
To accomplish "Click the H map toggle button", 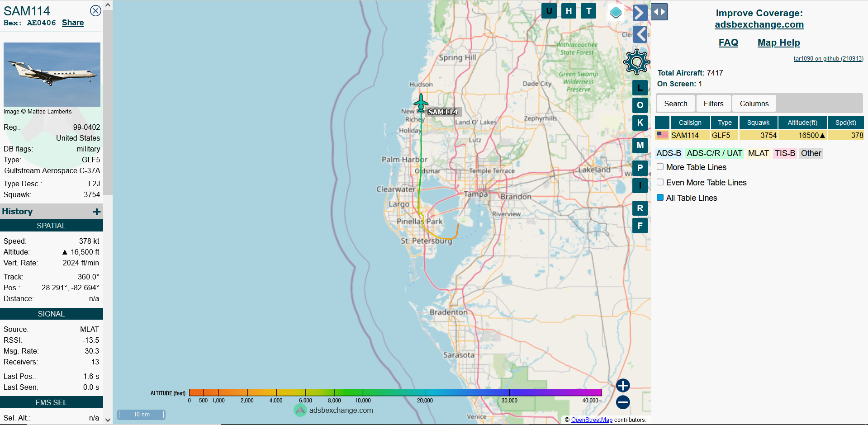I will click(569, 11).
